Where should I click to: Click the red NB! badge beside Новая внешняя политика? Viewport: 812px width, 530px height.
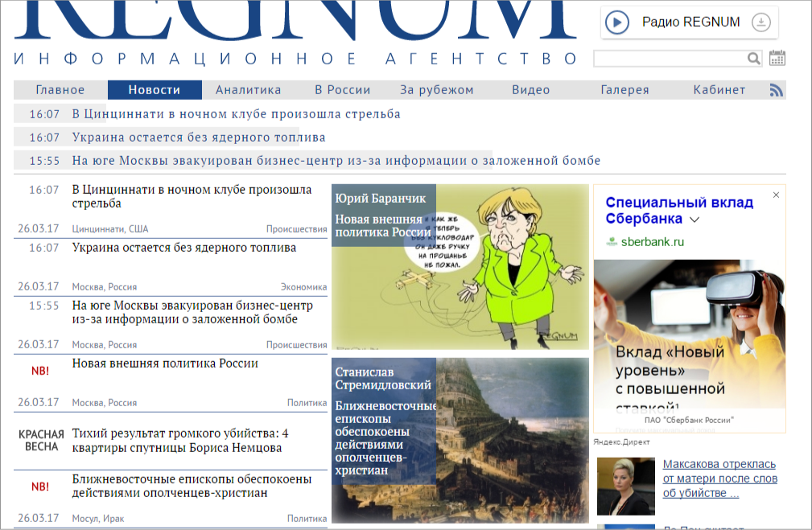pyautogui.click(x=40, y=371)
